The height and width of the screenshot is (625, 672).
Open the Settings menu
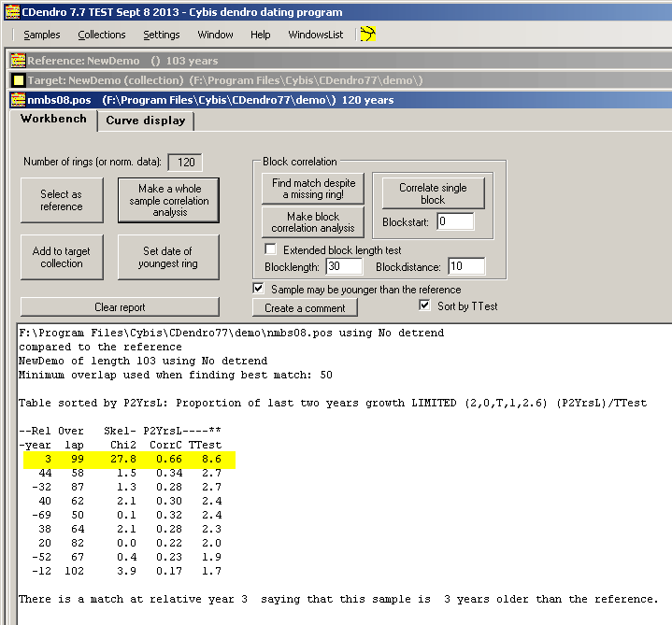[x=161, y=35]
